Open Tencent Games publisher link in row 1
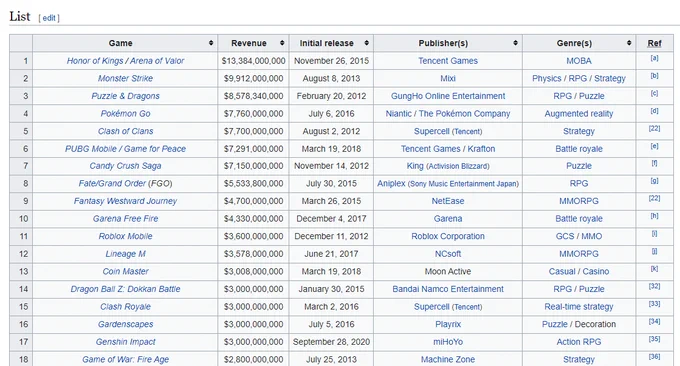680x366 pixels. pyautogui.click(x=448, y=61)
